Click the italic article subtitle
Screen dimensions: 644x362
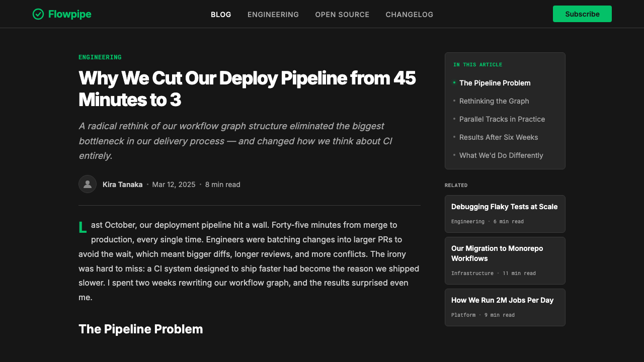coord(235,141)
